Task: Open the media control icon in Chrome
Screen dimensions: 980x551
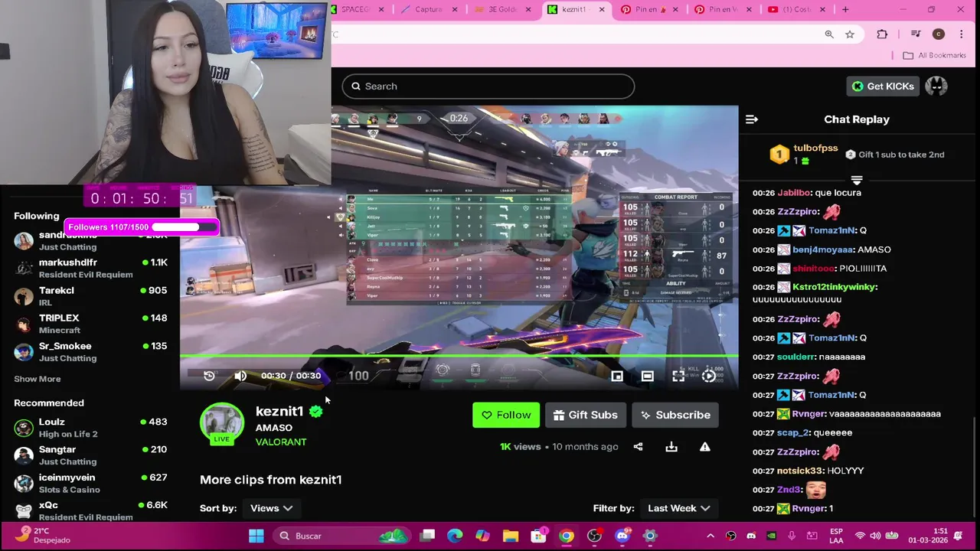Action: pos(916,34)
